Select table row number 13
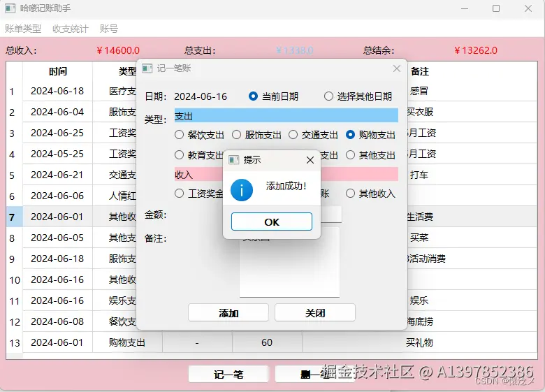 (15, 342)
